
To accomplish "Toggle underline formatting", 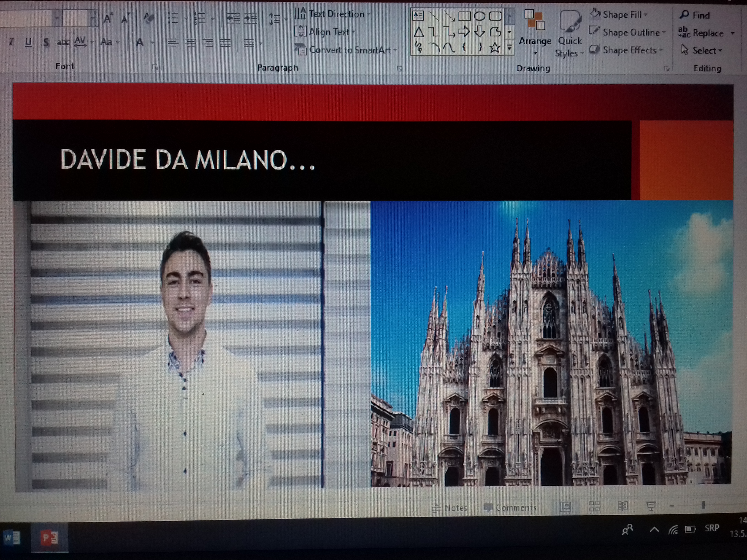I will tap(28, 42).
